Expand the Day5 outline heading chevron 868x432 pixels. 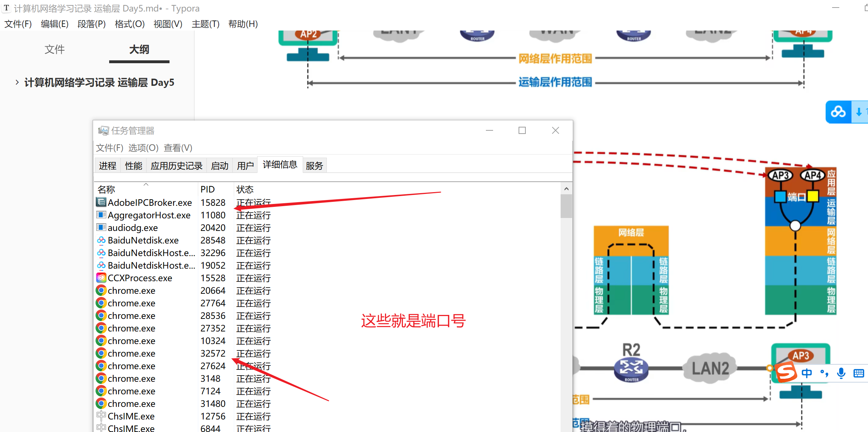point(17,82)
